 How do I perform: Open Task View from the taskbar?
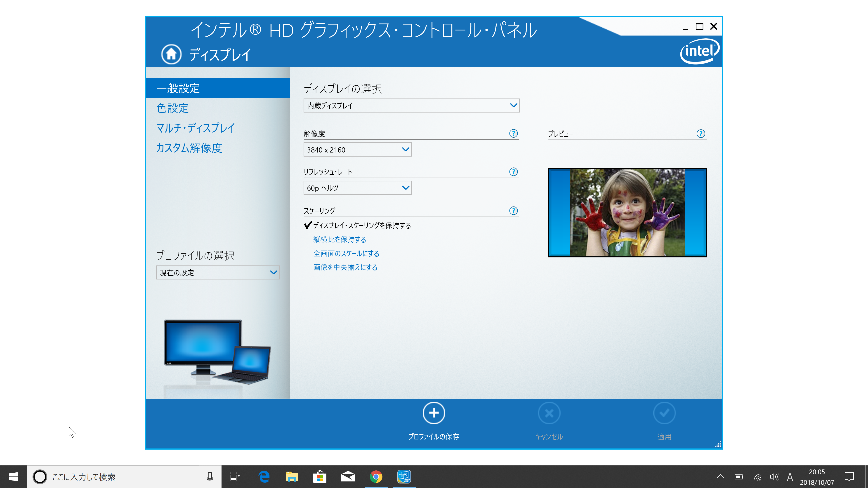235,477
